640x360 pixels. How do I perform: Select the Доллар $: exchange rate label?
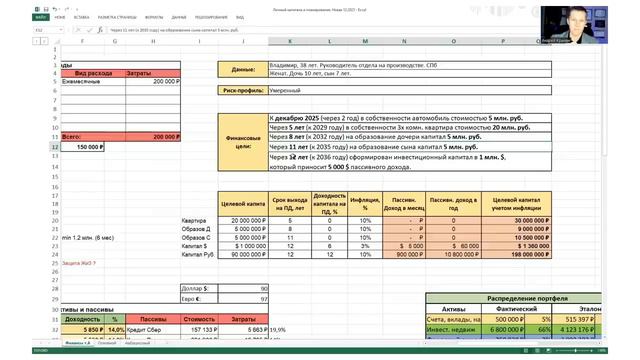coord(199,289)
